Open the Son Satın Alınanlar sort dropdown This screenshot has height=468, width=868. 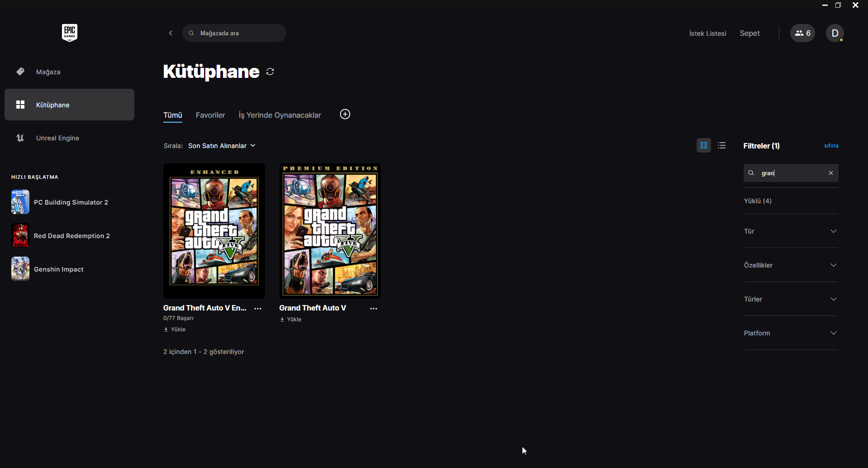(222, 146)
